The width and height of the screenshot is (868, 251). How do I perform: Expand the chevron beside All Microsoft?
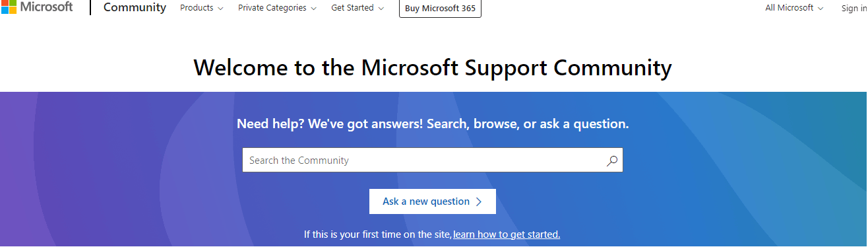pos(821,9)
